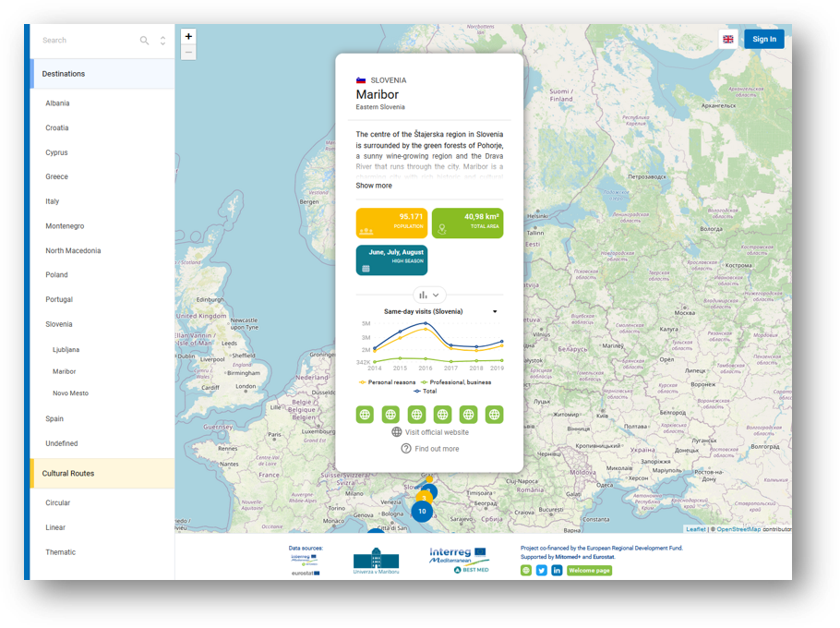Click the yellow cluster marker labeled 3
The width and height of the screenshot is (840, 628).
[424, 497]
